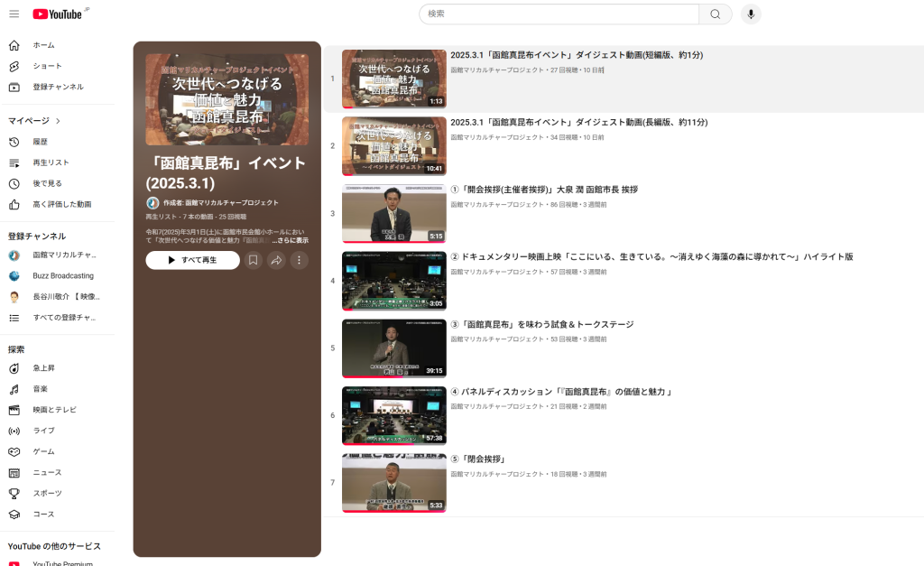Expand マイページ section chevron
The width and height of the screenshot is (924, 566).
coord(58,121)
